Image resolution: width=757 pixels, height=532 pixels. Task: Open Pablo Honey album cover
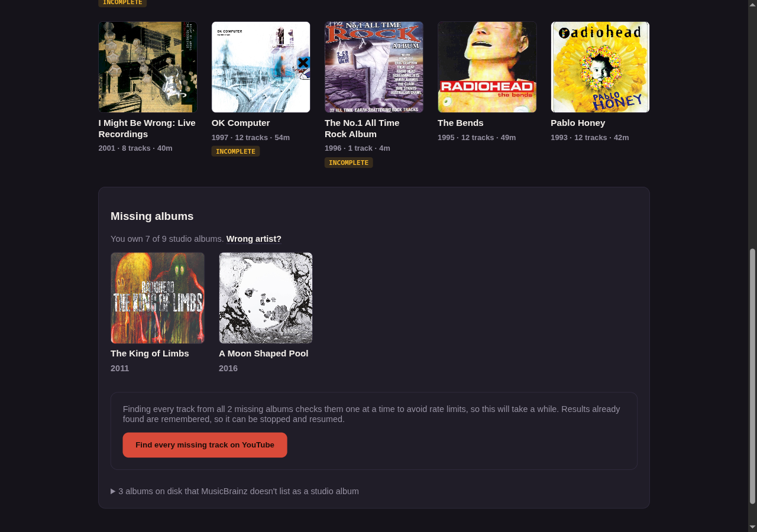[x=600, y=67]
